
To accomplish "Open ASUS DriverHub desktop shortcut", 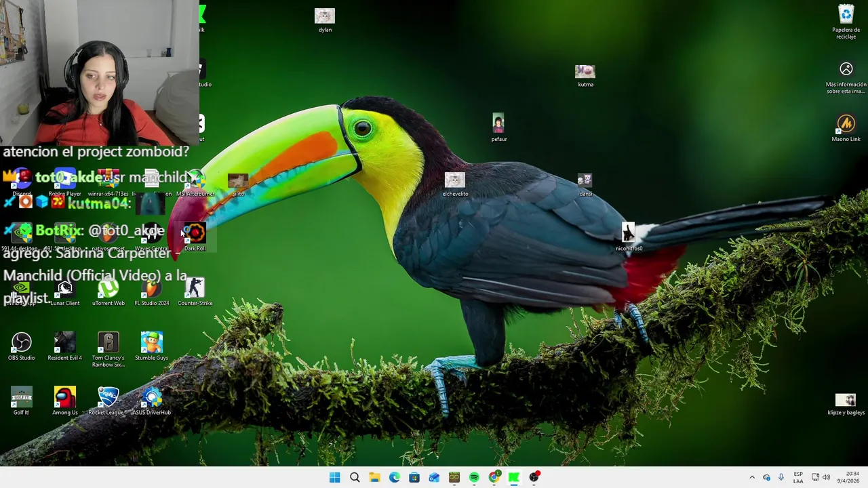I will tap(151, 401).
